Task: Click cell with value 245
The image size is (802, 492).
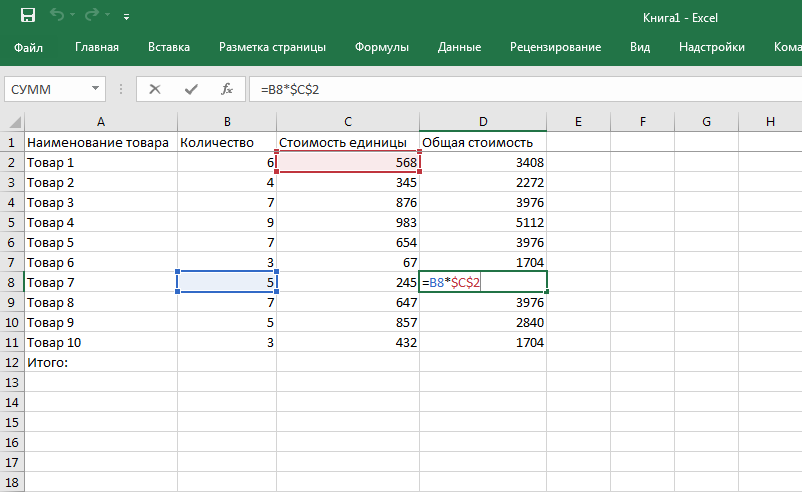Action: tap(348, 282)
